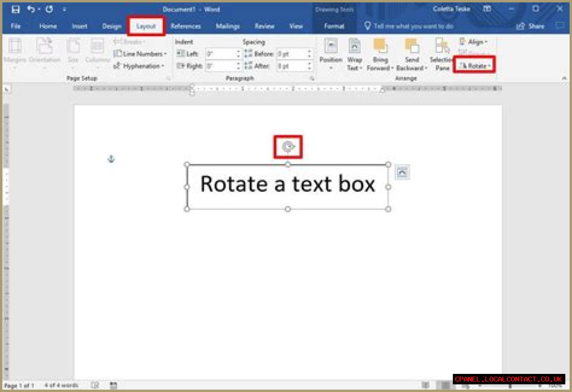
Task: Click the 4 of 4 words count
Action: 61,385
